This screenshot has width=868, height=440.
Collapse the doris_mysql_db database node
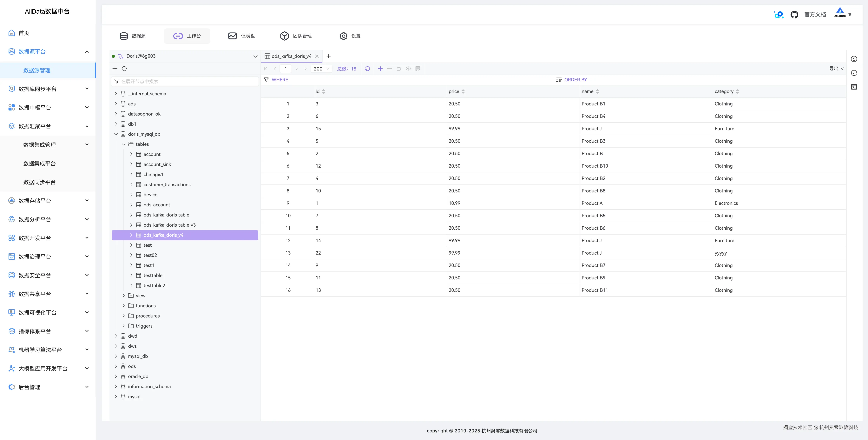click(x=116, y=134)
